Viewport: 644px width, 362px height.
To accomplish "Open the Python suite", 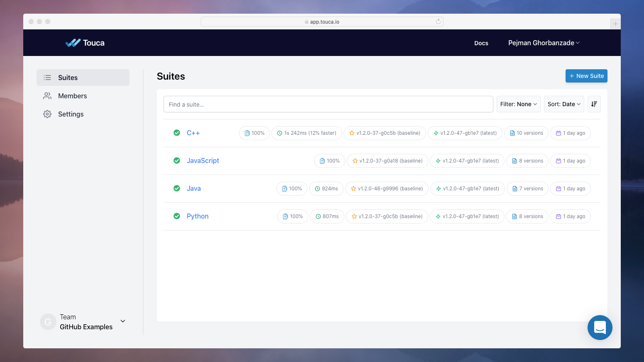I will click(x=198, y=216).
